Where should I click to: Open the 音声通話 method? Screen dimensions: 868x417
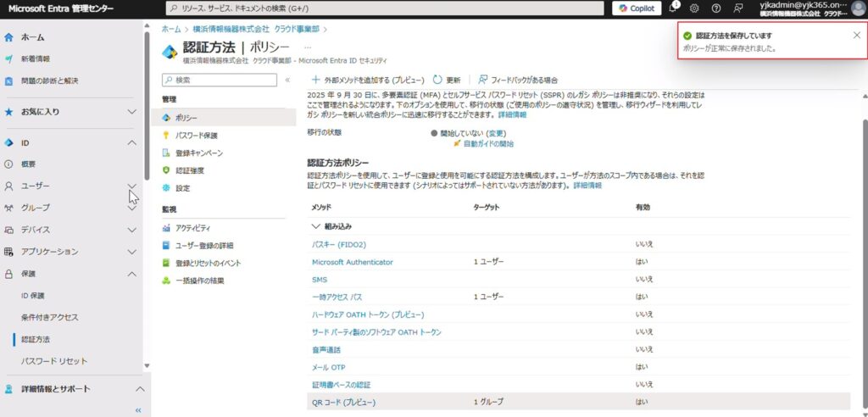[x=326, y=350]
